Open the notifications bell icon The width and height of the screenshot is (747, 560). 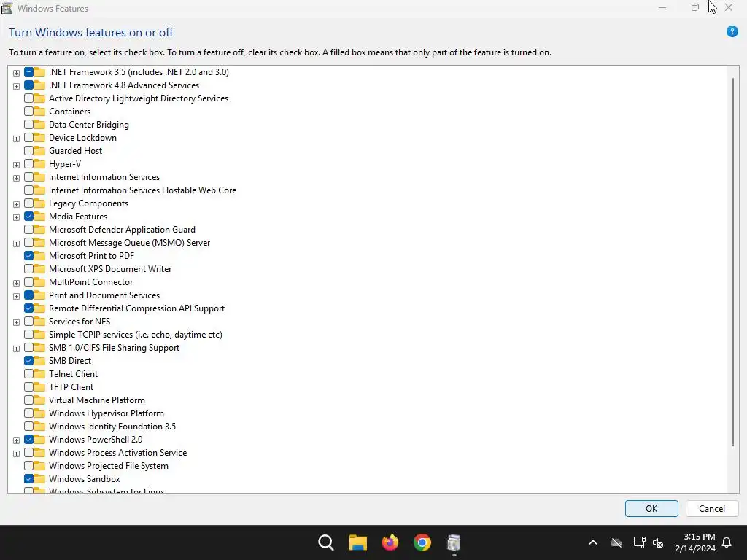(727, 542)
